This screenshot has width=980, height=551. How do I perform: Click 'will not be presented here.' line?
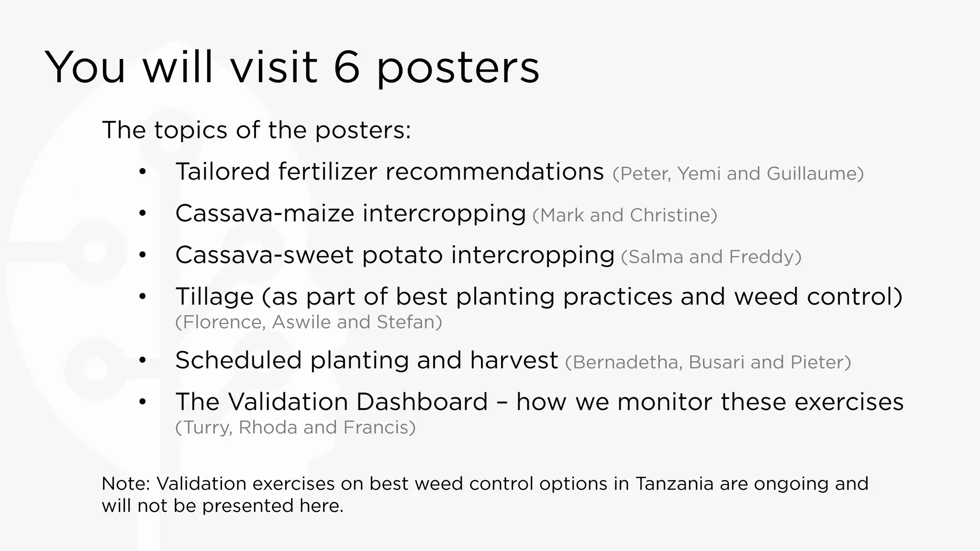point(223,506)
